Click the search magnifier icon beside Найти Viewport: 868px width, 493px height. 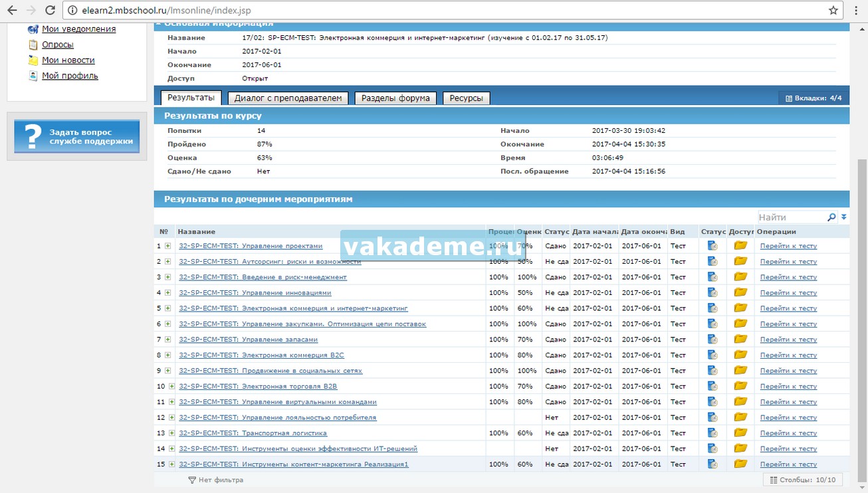coord(831,217)
